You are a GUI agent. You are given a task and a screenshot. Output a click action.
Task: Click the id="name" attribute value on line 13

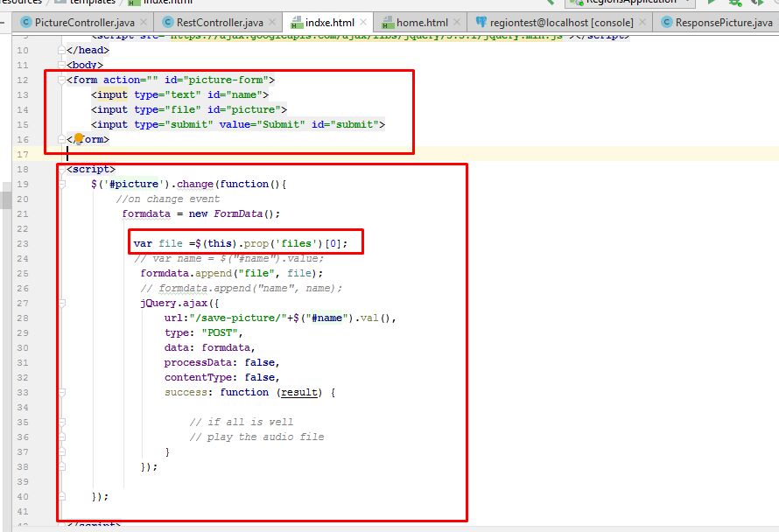[x=235, y=94]
